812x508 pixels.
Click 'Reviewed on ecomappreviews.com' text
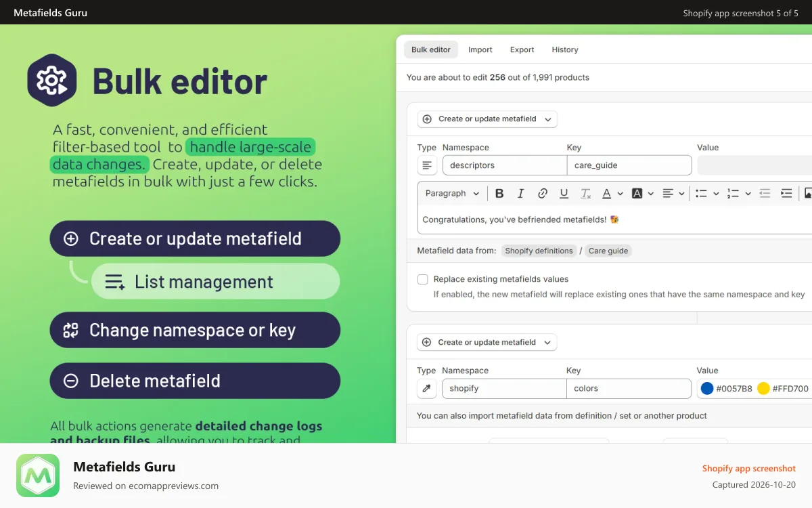(x=145, y=486)
